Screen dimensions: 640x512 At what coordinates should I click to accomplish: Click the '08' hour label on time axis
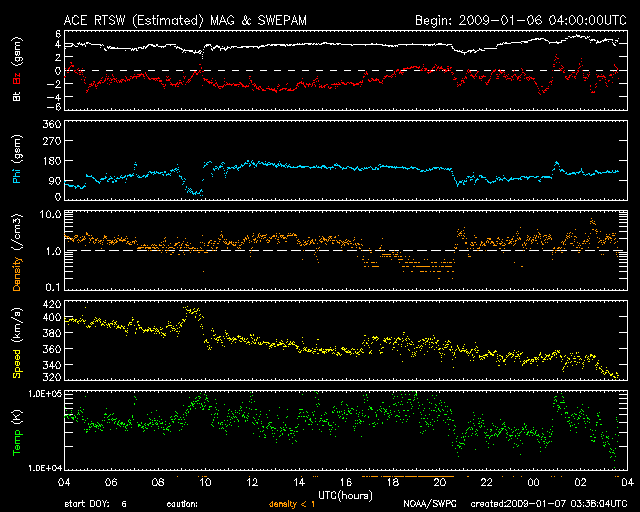(x=158, y=482)
